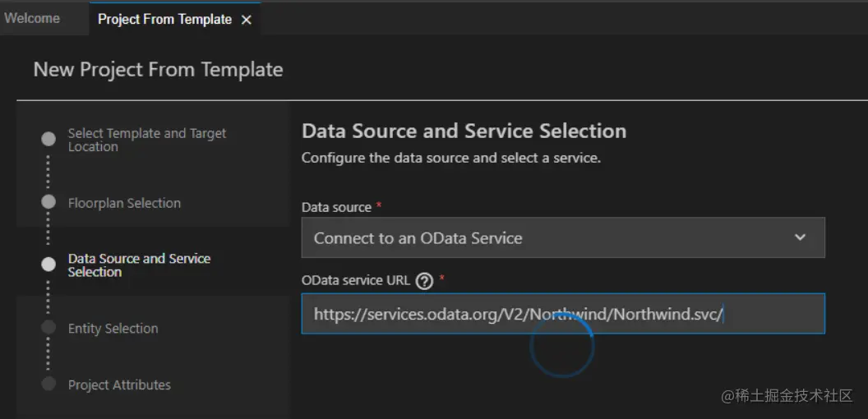Close the Project From Template tab
Screen dimensions: 868x419
(x=247, y=20)
